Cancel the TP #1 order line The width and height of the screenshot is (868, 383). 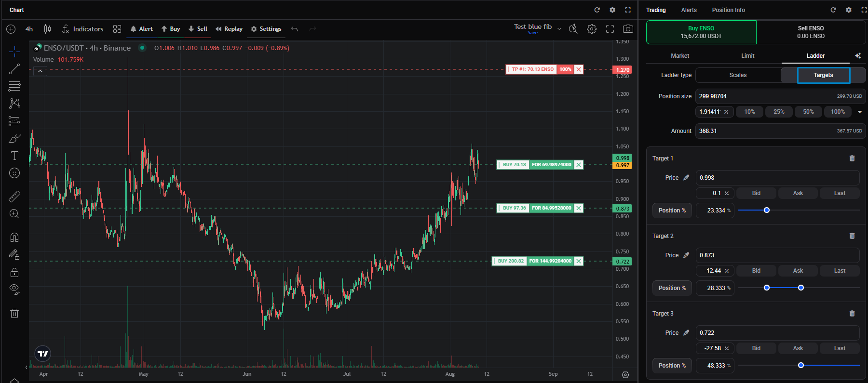coord(579,69)
